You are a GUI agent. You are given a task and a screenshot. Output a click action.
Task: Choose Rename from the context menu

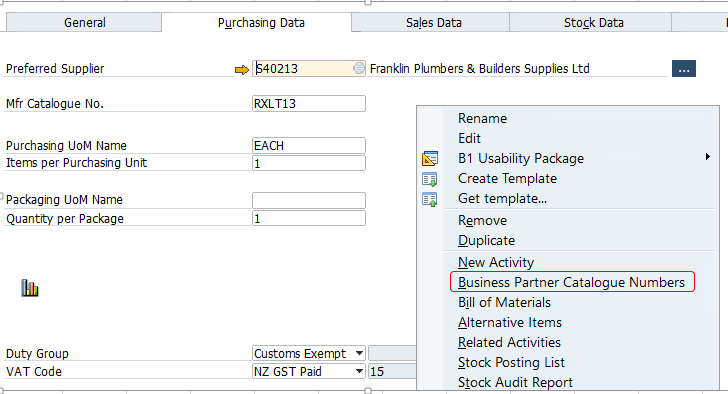point(482,118)
